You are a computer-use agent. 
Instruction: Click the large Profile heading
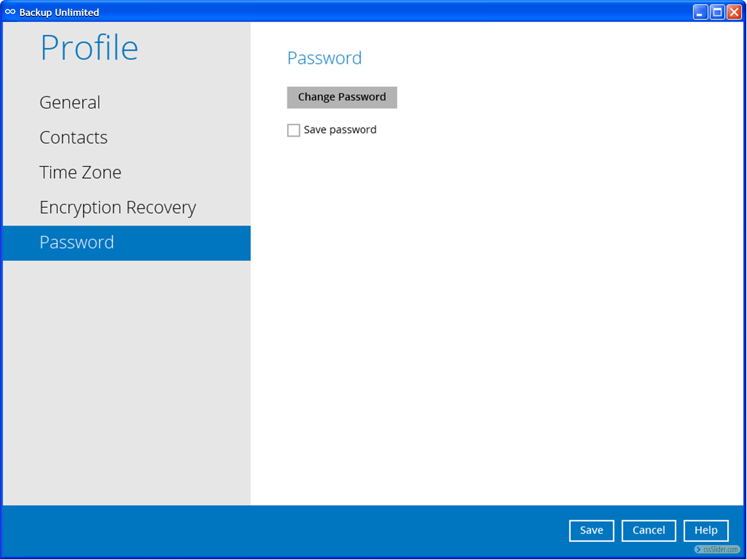click(x=89, y=48)
